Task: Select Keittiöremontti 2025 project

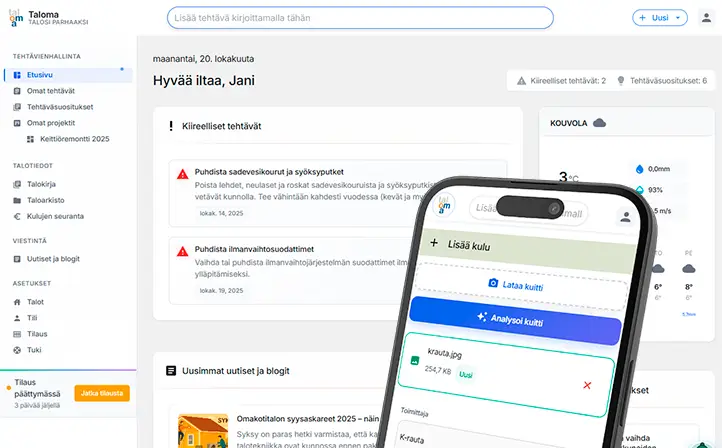Action: 74,139
